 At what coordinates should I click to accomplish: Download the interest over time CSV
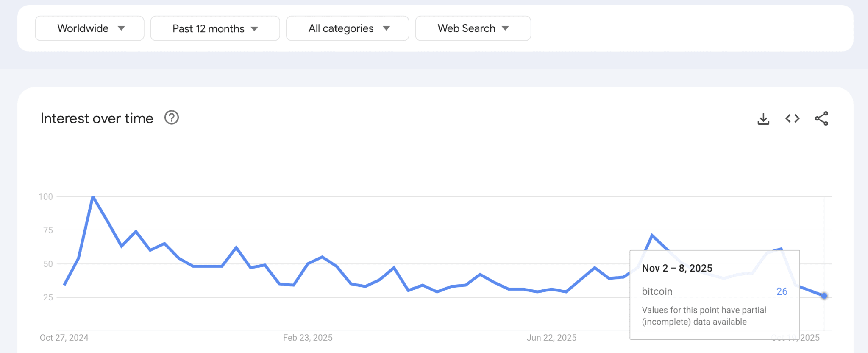(x=763, y=119)
